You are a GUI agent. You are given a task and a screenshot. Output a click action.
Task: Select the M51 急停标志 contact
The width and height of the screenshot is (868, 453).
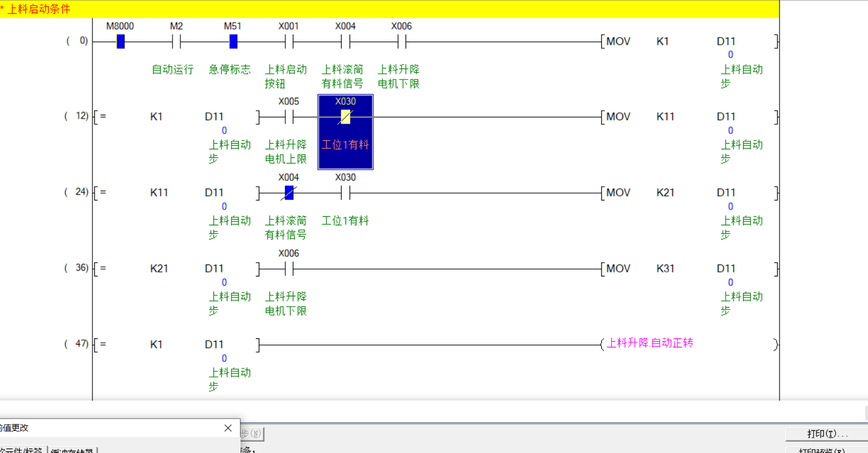[x=233, y=41]
